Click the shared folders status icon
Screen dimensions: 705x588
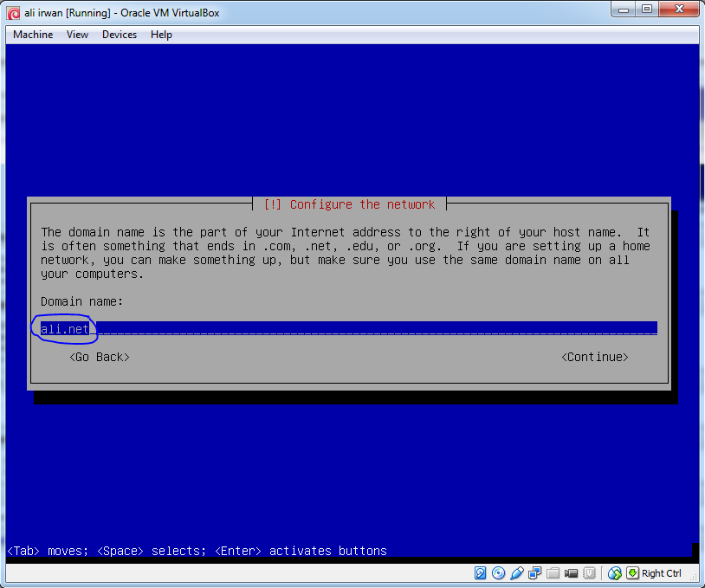(x=553, y=572)
